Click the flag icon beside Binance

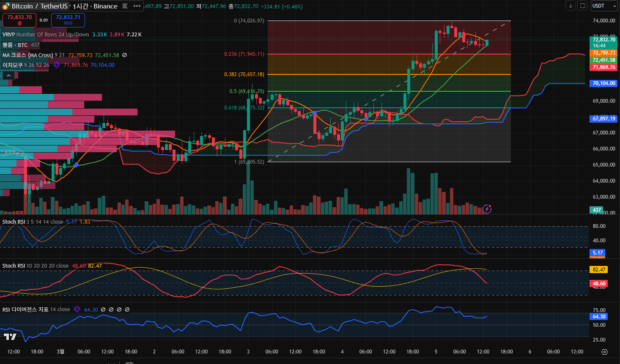[125, 6]
